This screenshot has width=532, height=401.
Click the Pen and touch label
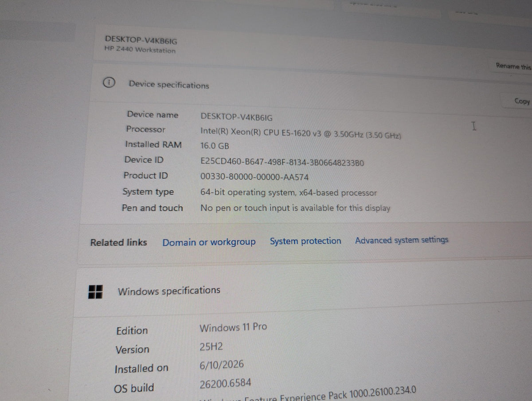[152, 208]
